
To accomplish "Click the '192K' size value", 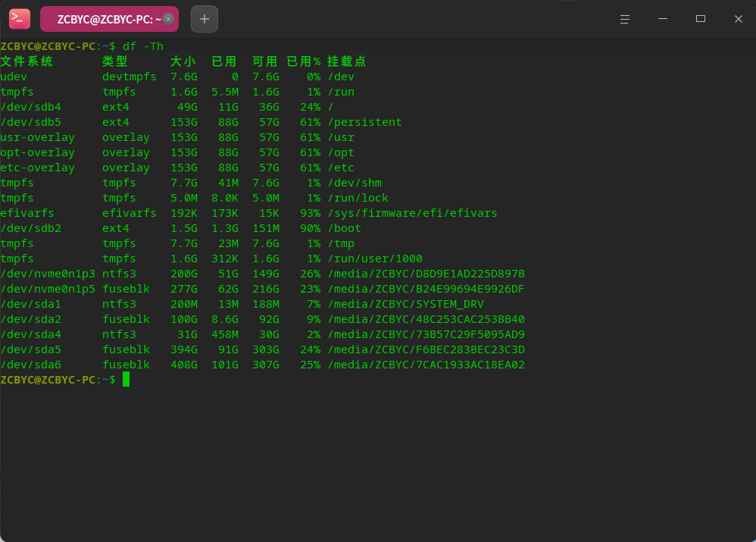I will (x=184, y=213).
